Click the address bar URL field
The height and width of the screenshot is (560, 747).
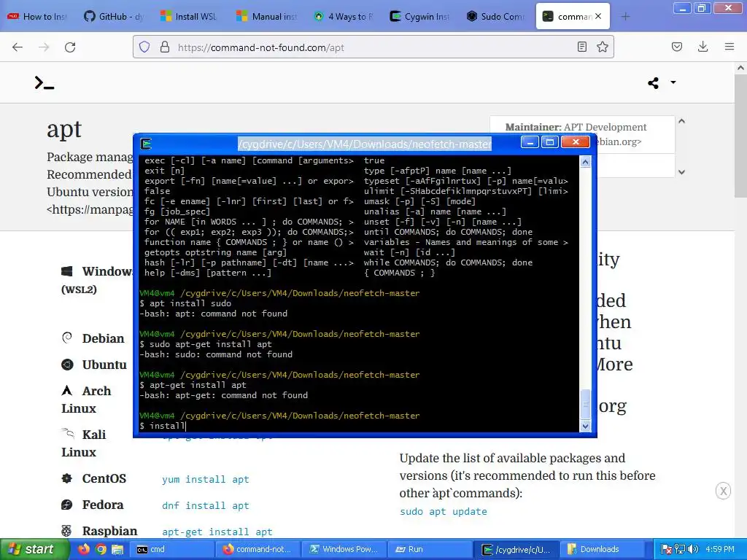(x=371, y=47)
